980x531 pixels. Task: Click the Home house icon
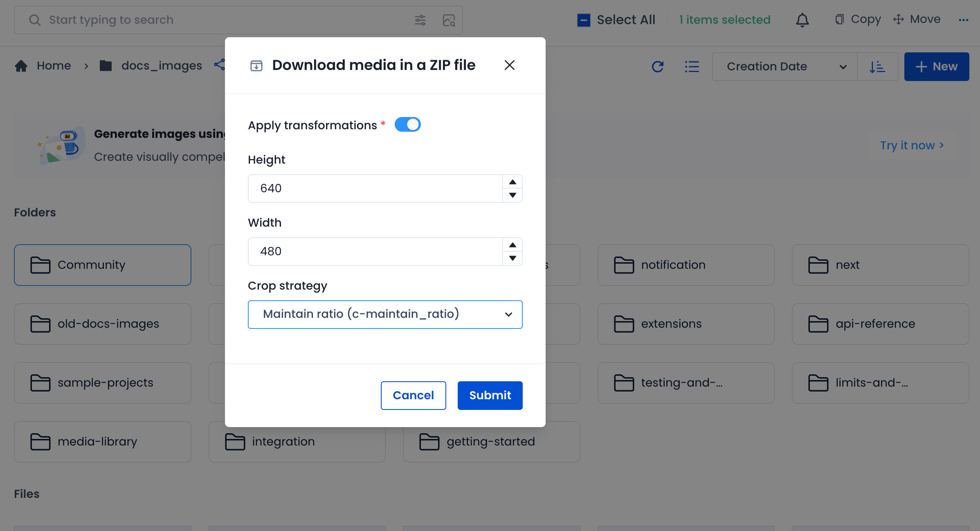(21, 65)
